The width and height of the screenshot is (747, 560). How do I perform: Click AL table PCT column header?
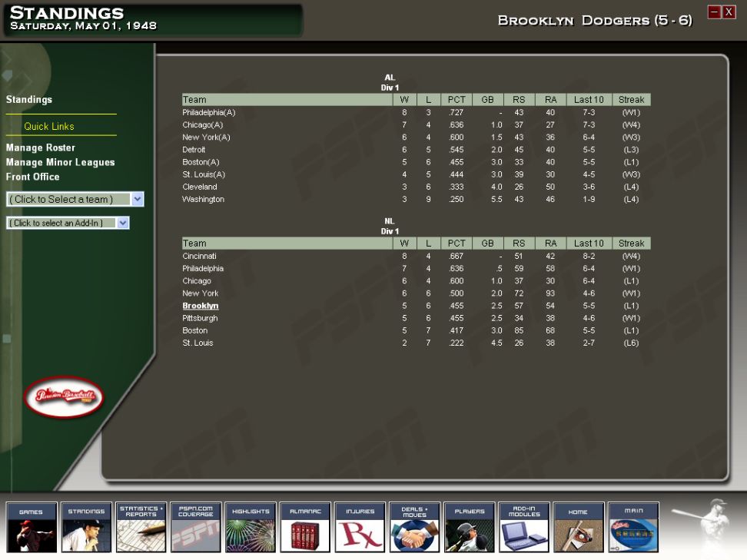pos(456,100)
